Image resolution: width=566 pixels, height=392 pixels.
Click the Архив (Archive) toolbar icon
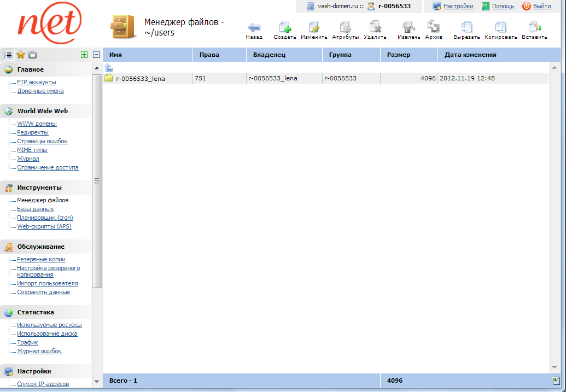(433, 27)
